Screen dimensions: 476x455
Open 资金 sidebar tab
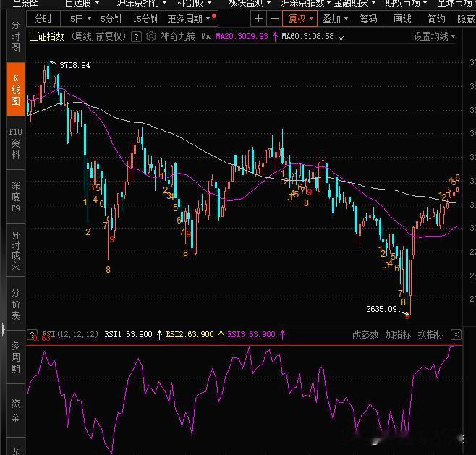click(x=15, y=411)
